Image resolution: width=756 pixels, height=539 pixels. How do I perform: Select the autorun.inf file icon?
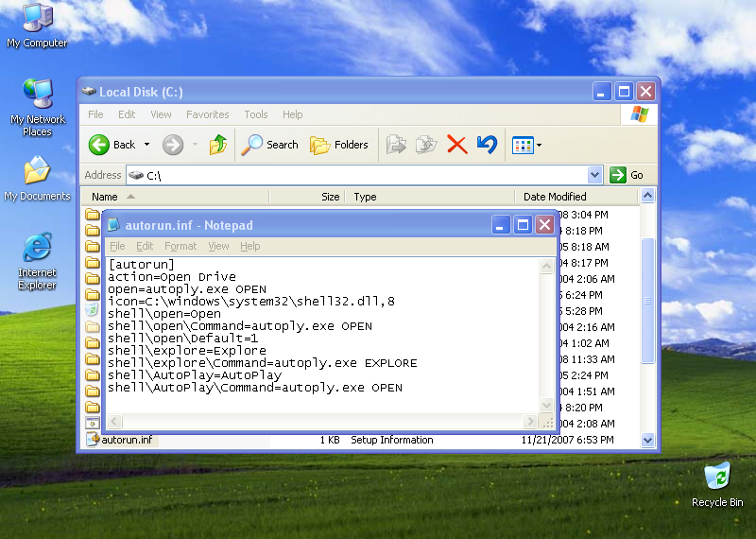point(93,439)
